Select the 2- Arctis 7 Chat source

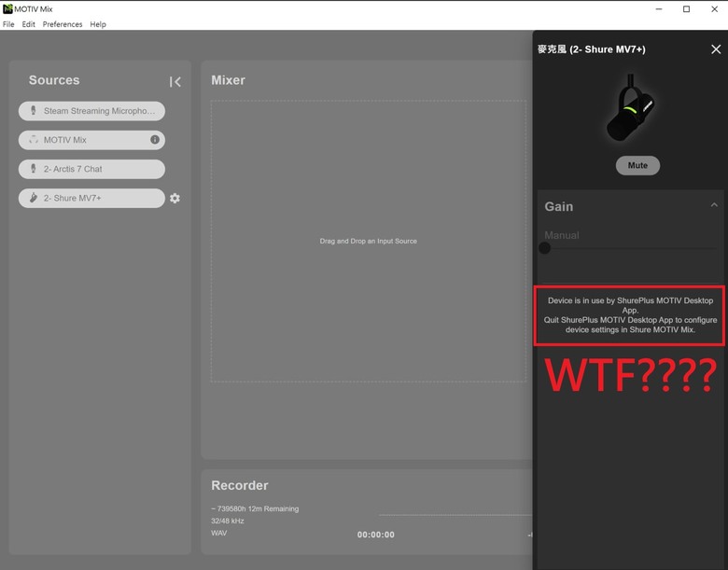(x=91, y=169)
